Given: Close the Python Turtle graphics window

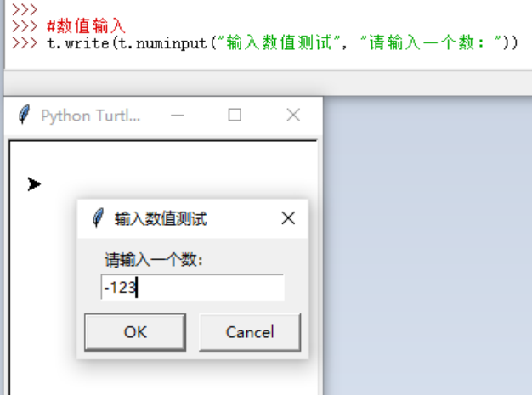Looking at the screenshot, I should tap(293, 115).
